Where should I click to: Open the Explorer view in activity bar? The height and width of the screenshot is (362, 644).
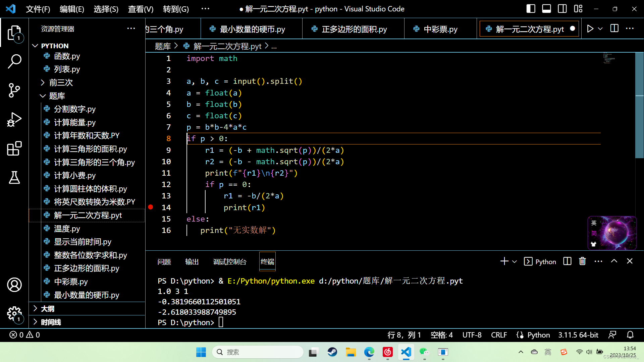(x=14, y=34)
